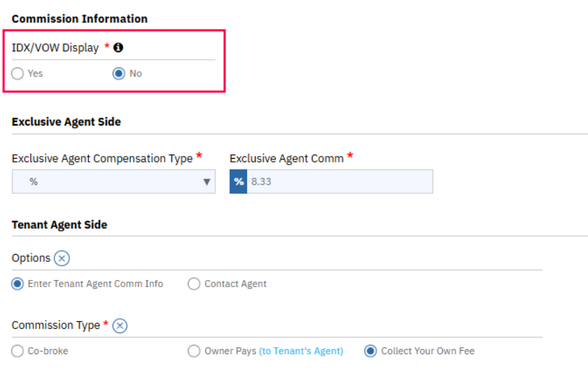Viewport: 588px width, 373px height.
Task: Choose the Contact Agent option
Action: 194,284
